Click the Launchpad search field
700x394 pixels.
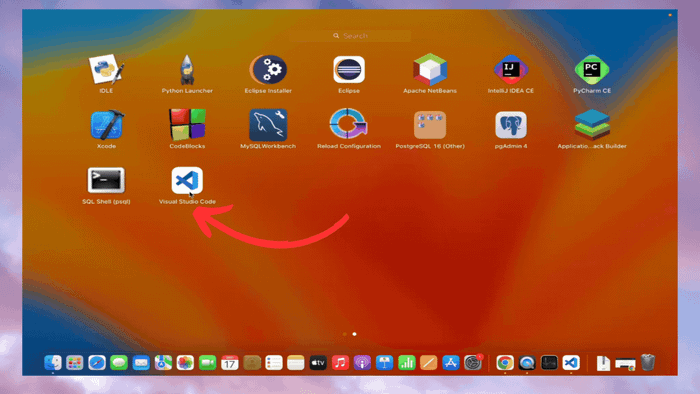click(350, 36)
